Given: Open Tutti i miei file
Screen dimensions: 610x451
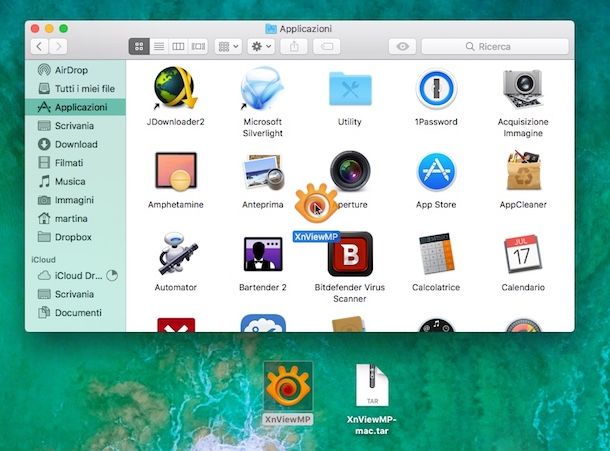Looking at the screenshot, I should pos(75,89).
